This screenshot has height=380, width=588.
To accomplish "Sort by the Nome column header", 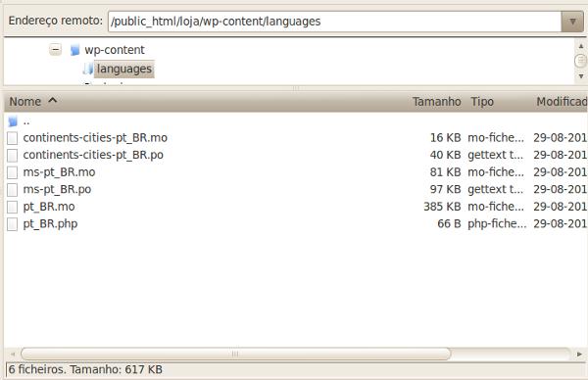I will coord(25,102).
